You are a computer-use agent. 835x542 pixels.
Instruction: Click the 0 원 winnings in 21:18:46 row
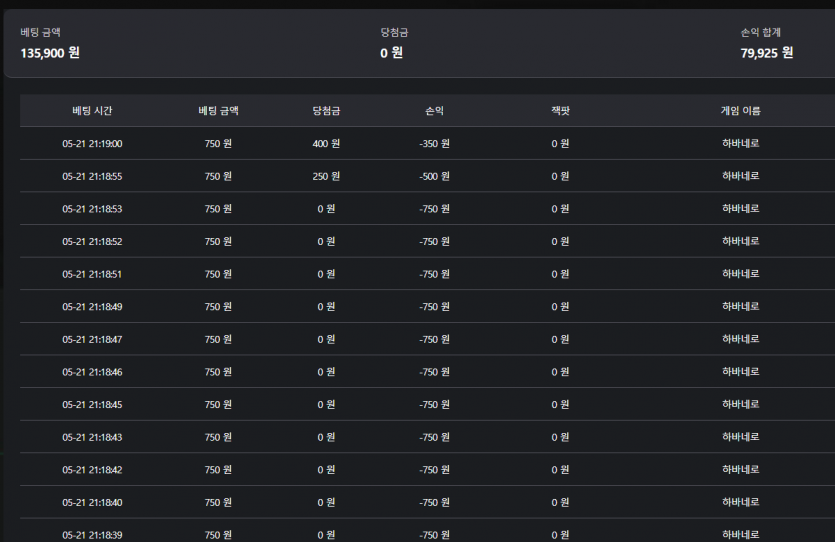pos(326,372)
